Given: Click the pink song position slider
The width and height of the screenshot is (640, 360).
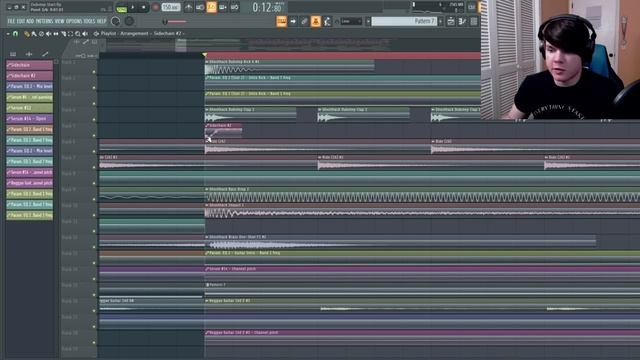Looking at the screenshot, I should [176, 22].
